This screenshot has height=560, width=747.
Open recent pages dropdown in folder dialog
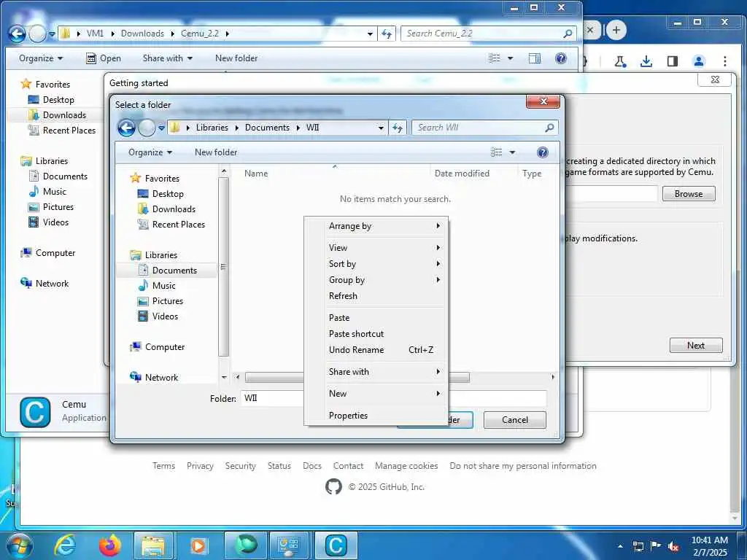tap(161, 128)
